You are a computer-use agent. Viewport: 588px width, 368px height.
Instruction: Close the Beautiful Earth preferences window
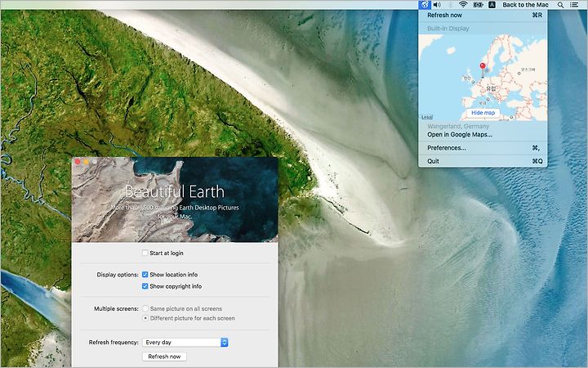tap(78, 162)
